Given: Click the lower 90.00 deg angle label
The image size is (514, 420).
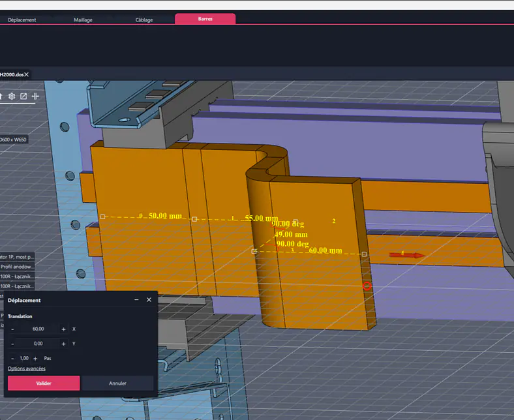Looking at the screenshot, I should click(292, 244).
